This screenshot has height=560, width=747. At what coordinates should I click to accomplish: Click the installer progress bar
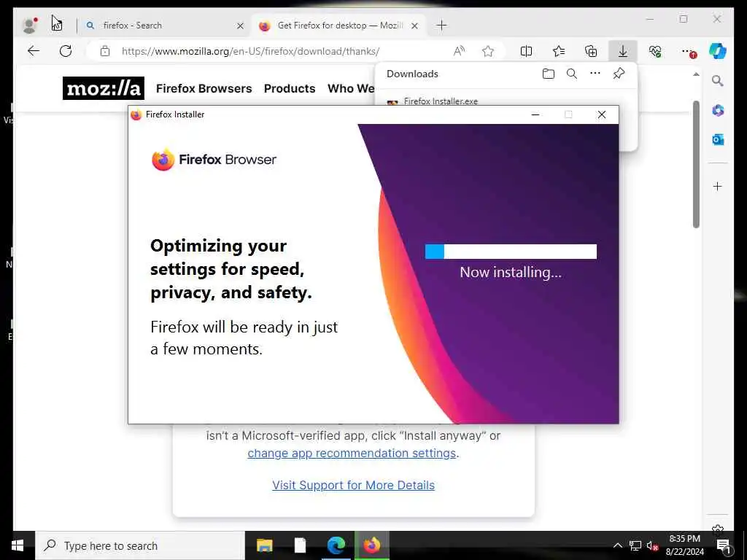(511, 252)
